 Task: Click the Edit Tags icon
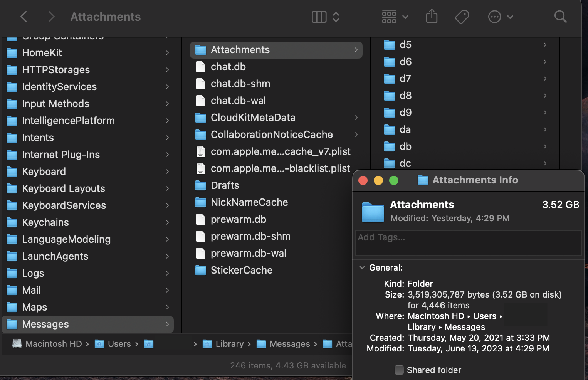pyautogui.click(x=462, y=17)
